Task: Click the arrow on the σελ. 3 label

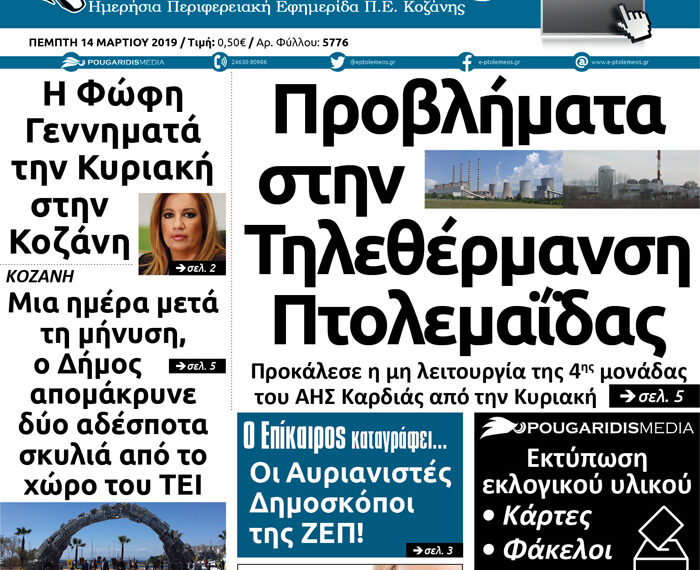Action: [418, 550]
